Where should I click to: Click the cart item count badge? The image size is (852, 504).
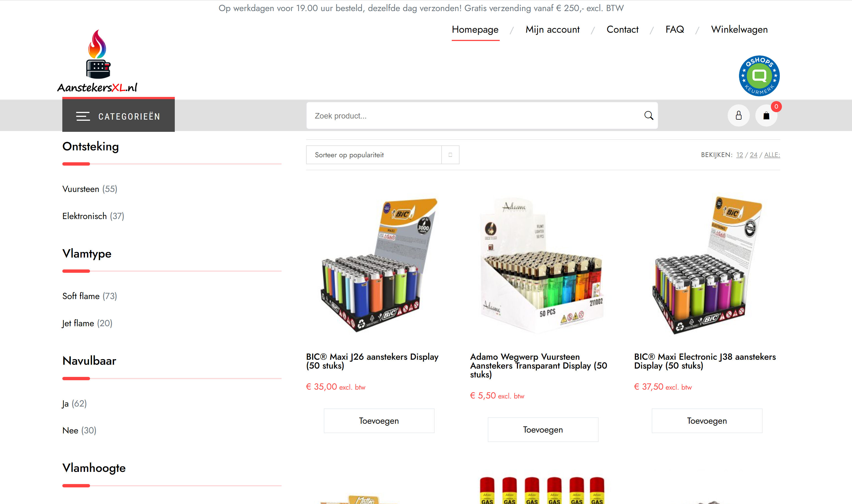pyautogui.click(x=776, y=107)
